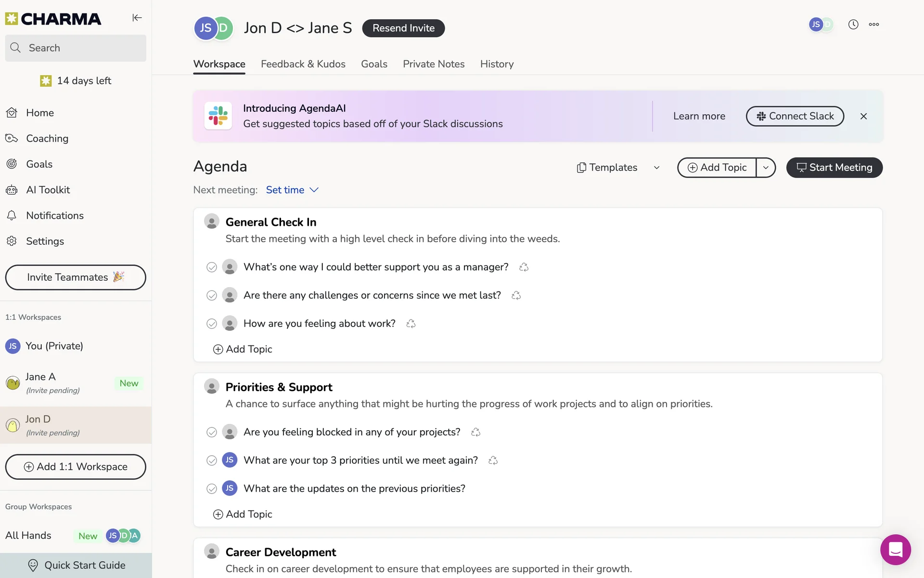Open the chat support bubble
924x578 pixels.
pyautogui.click(x=895, y=549)
